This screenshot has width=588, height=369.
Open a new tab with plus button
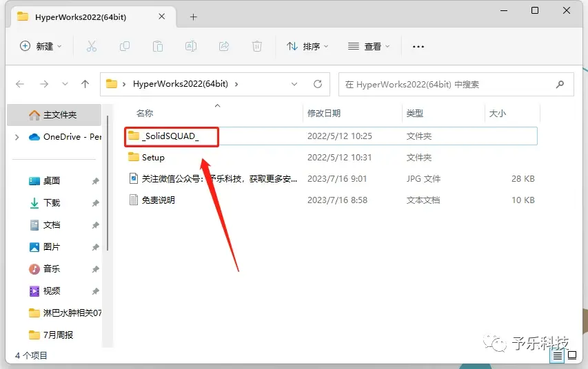[193, 17]
